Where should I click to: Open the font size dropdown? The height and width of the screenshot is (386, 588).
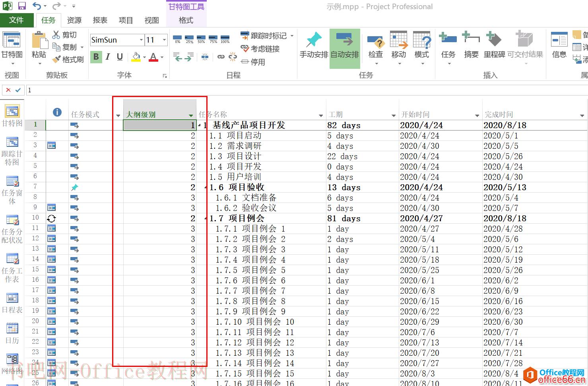[x=164, y=40]
